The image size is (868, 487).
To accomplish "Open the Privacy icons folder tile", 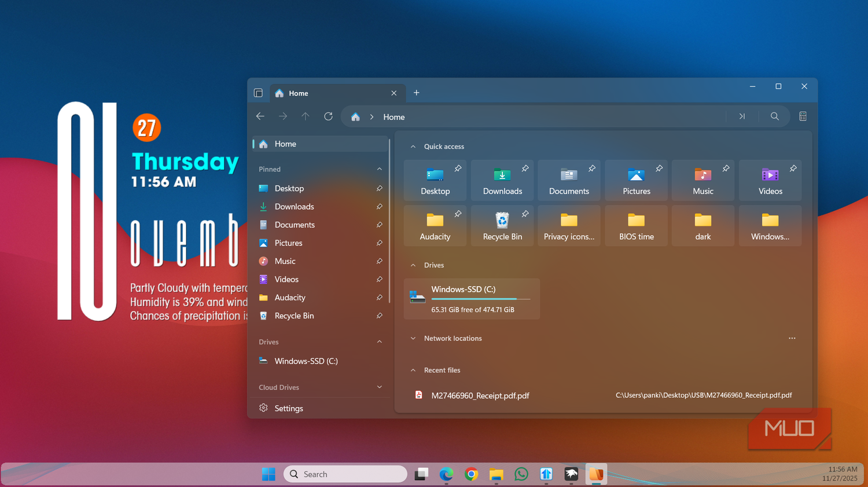I will pyautogui.click(x=569, y=226).
